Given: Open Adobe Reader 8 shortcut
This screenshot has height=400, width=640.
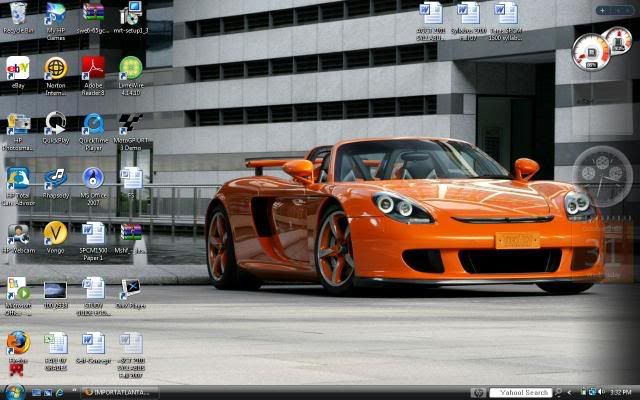Looking at the screenshot, I should [x=93, y=68].
